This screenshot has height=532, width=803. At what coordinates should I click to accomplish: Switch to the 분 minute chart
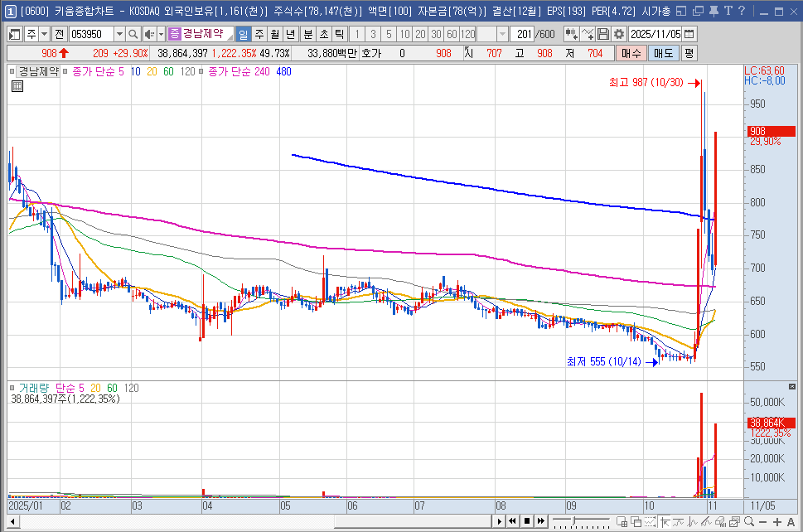[308, 34]
